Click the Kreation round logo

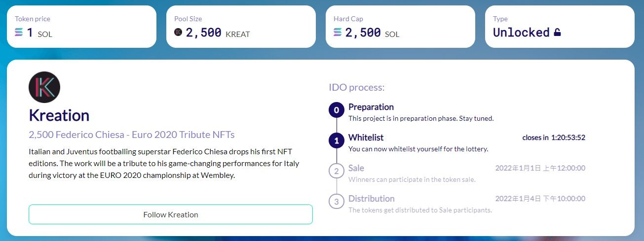[44, 87]
